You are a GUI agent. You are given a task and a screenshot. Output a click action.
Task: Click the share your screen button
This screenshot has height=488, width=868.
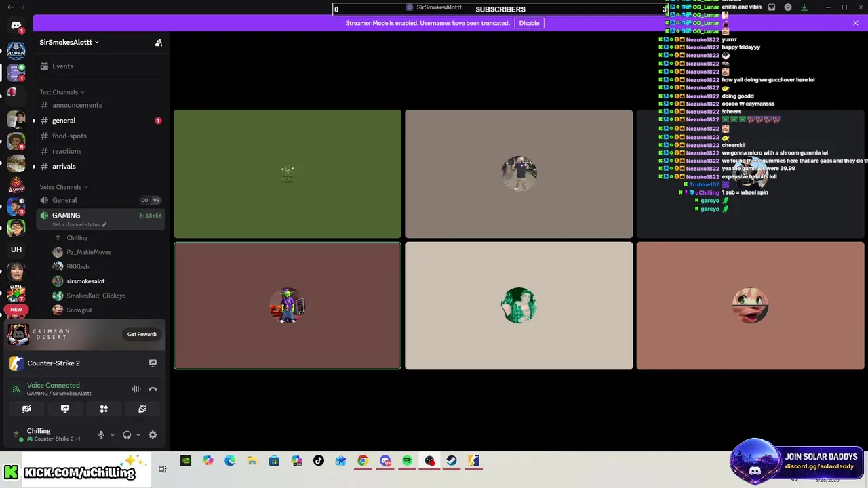(65, 409)
